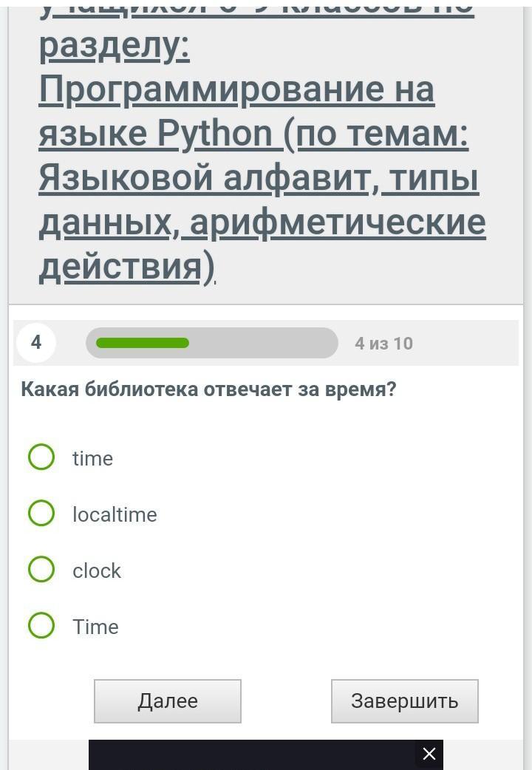Pick the "clock" radio button
This screenshot has width=532, height=770.
pyautogui.click(x=41, y=570)
